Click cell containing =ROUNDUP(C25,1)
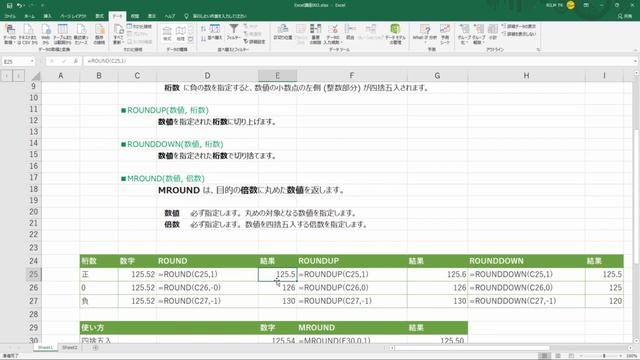The height and width of the screenshot is (360, 640). point(352,274)
